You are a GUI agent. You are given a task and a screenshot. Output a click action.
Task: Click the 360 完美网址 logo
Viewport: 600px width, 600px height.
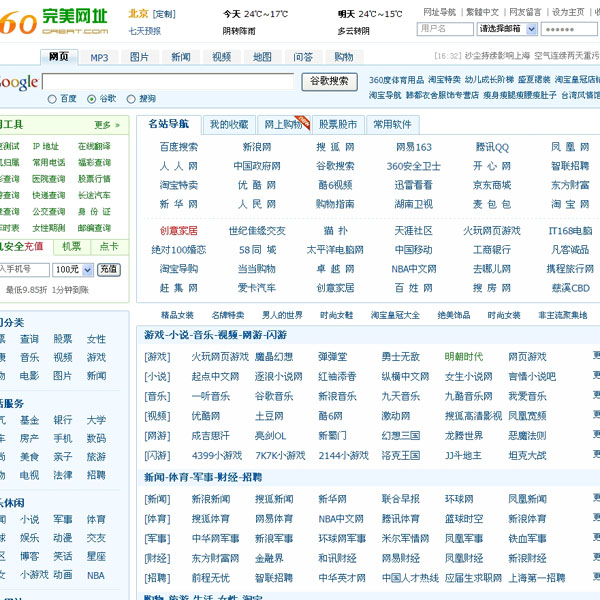[x=54, y=21]
